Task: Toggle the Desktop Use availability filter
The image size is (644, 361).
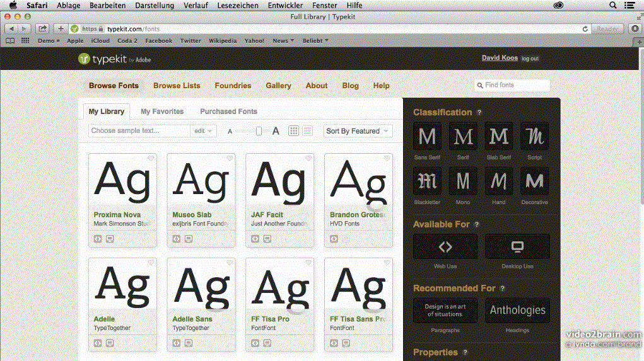Action: click(x=517, y=246)
